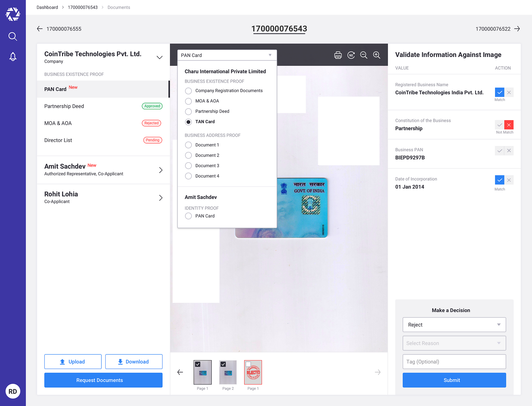This screenshot has width=532, height=406.
Task: Select the TAN Card radio option
Action: point(188,122)
